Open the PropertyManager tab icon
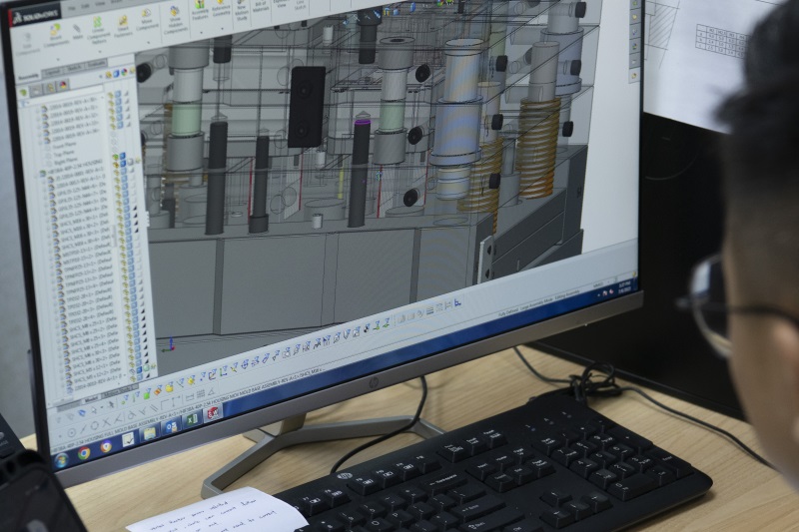This screenshot has height=532, width=799. (36, 91)
